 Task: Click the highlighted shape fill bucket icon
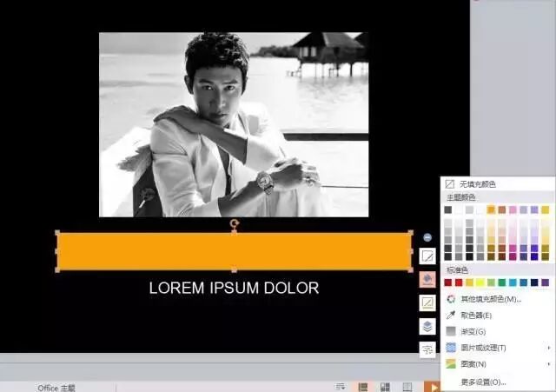click(427, 279)
